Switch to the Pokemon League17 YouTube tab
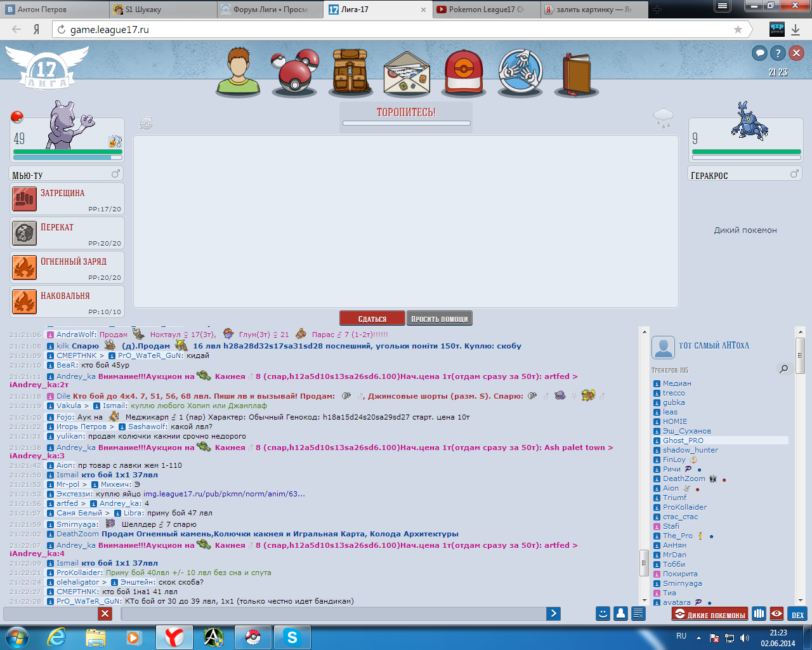This screenshot has height=650, width=812. tap(487, 10)
